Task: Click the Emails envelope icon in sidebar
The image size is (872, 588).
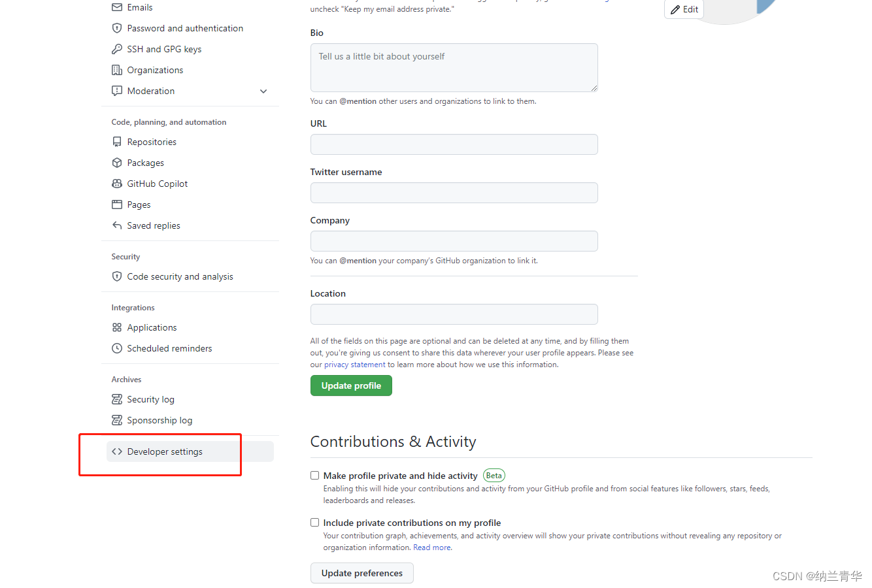Action: point(116,7)
